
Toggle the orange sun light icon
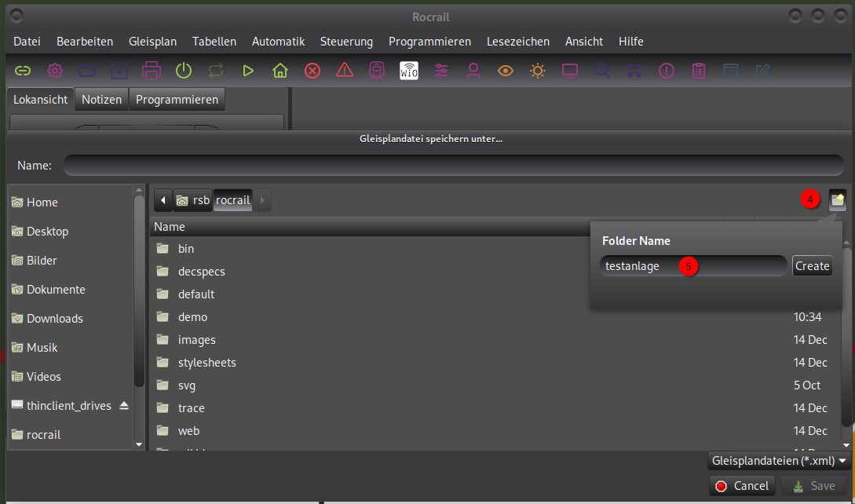pos(538,71)
